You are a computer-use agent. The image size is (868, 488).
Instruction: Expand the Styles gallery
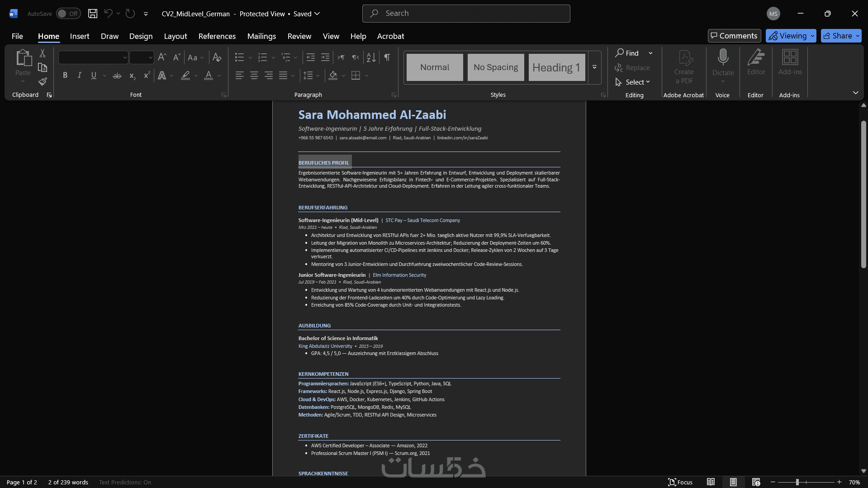pyautogui.click(x=595, y=67)
